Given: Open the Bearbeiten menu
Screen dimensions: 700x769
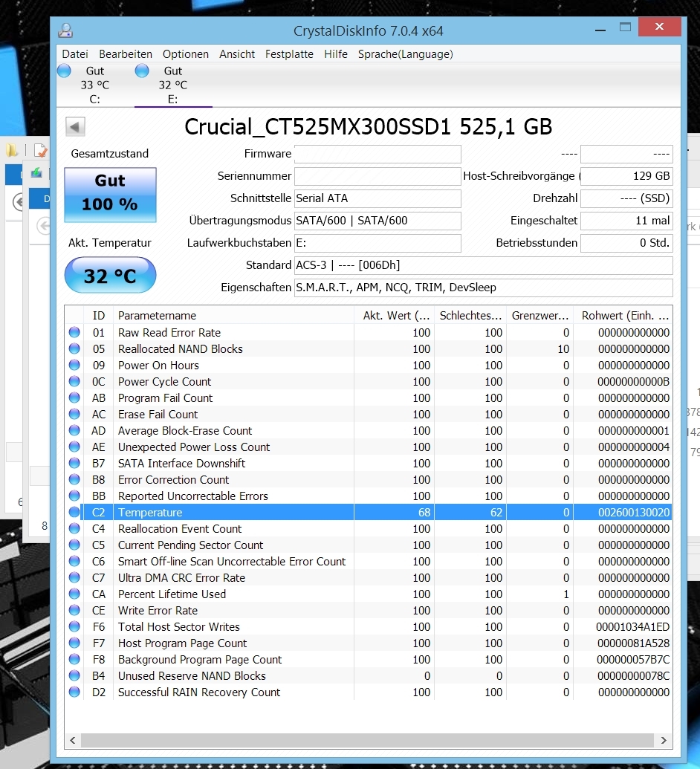Looking at the screenshot, I should 126,54.
